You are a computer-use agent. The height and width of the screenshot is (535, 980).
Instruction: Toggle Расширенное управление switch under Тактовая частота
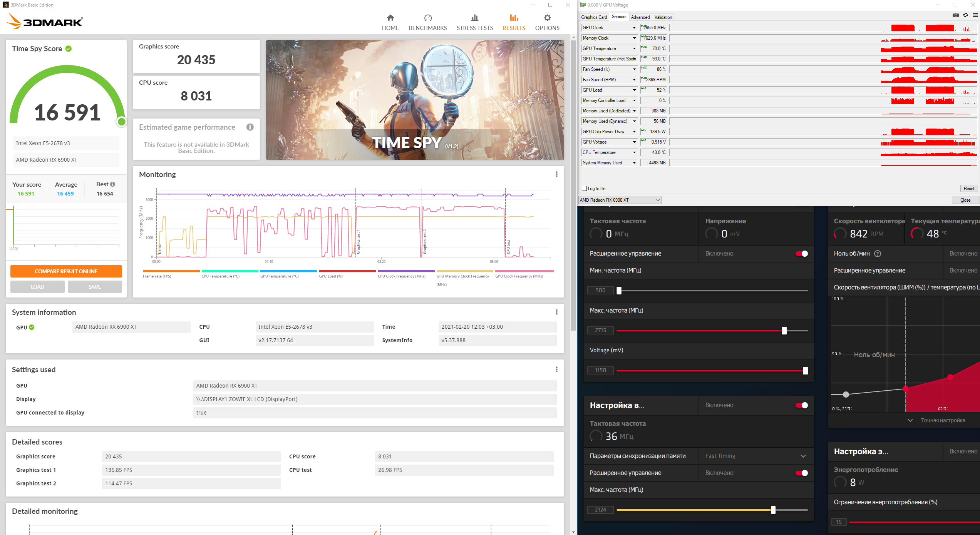(802, 254)
